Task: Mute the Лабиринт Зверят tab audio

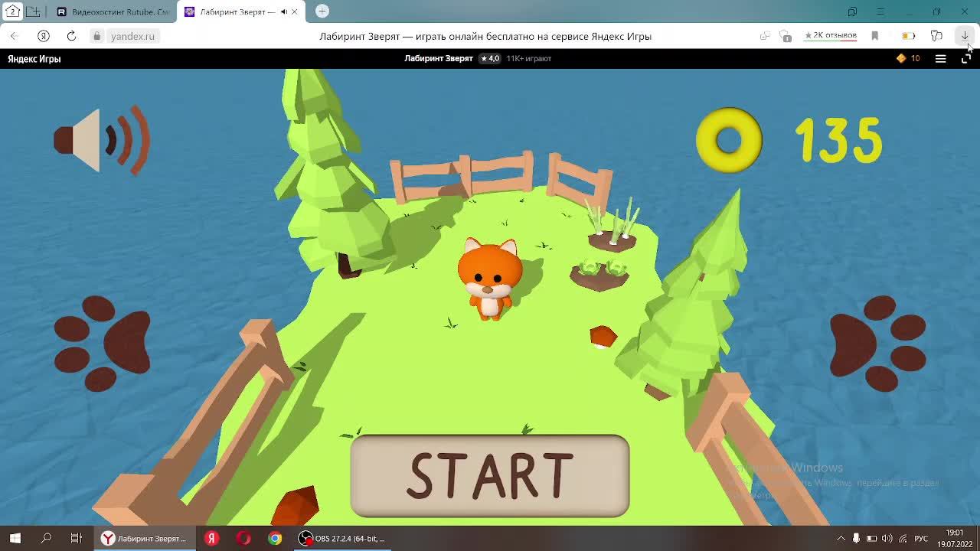Action: pos(284,11)
